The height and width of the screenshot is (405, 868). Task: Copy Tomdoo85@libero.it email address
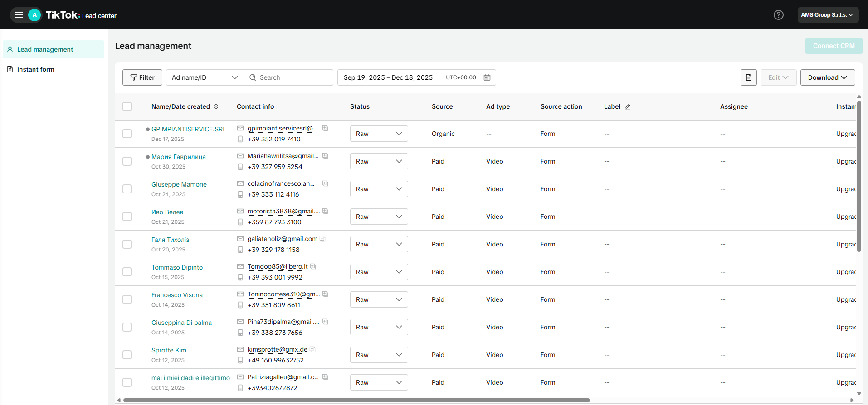pyautogui.click(x=313, y=266)
